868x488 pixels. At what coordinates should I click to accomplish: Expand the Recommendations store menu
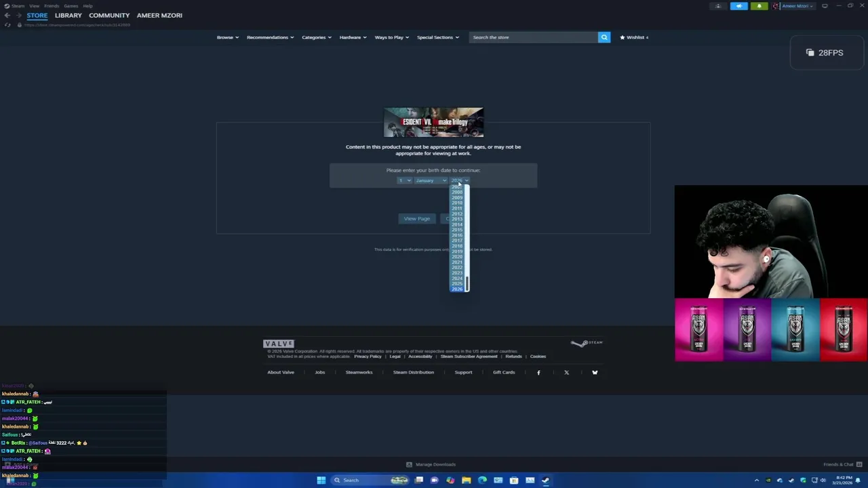[270, 37]
